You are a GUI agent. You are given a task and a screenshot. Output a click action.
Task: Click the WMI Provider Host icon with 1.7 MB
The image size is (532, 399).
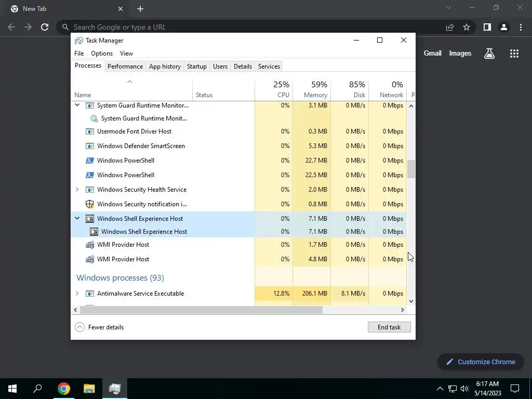pos(89,245)
